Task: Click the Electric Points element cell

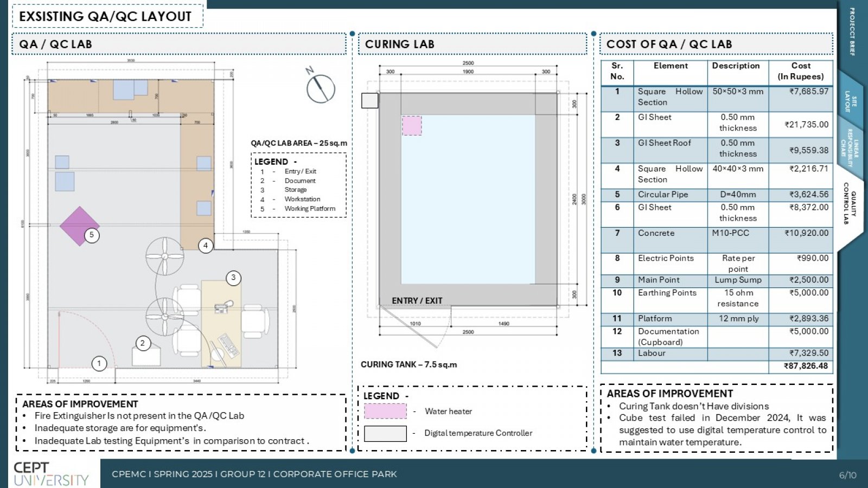Action: [671, 264]
